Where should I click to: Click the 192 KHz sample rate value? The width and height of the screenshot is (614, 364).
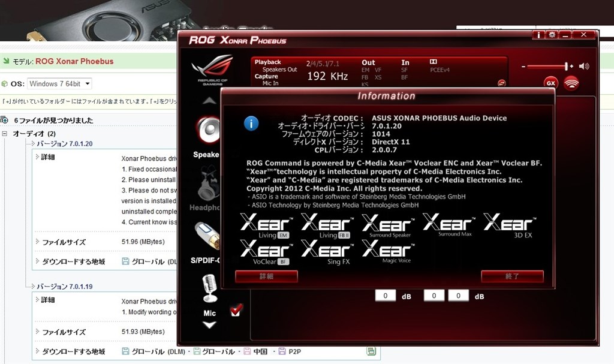pyautogui.click(x=328, y=76)
